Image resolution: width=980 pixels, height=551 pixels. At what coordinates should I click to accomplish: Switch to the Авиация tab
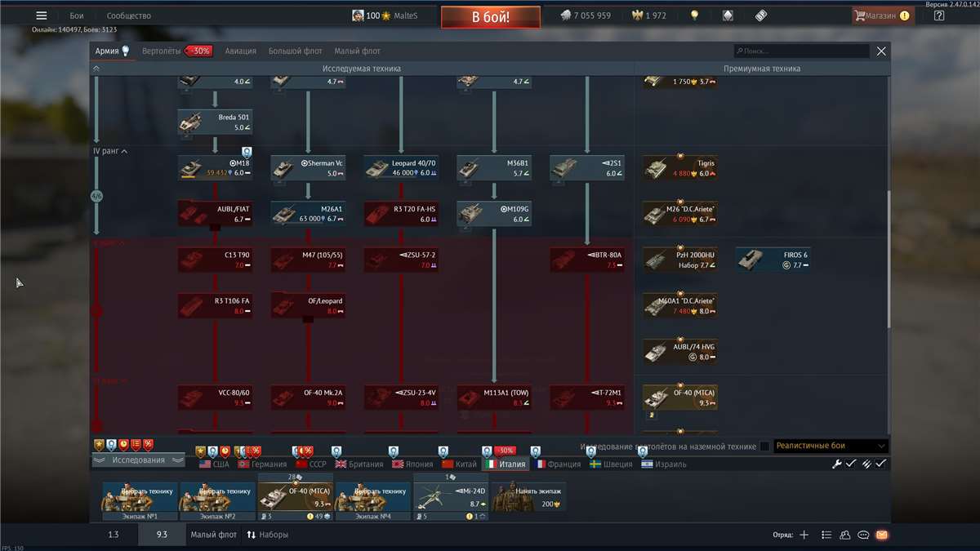click(240, 51)
